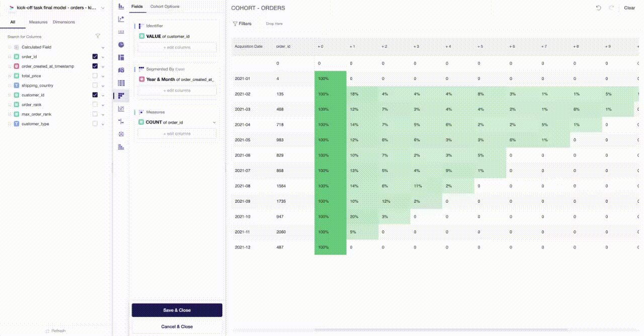The width and height of the screenshot is (644, 336).
Task: Select the line chart visualization icon
Action: click(120, 107)
